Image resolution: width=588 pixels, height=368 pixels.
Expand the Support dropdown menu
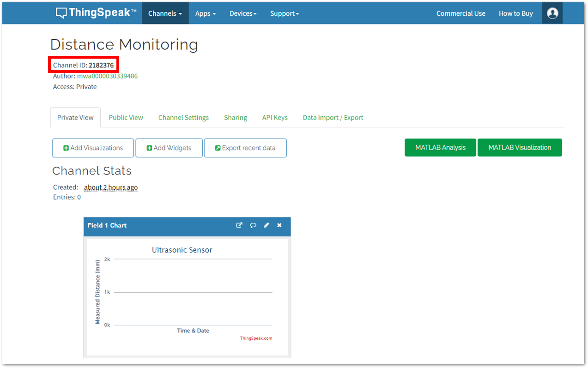point(285,13)
